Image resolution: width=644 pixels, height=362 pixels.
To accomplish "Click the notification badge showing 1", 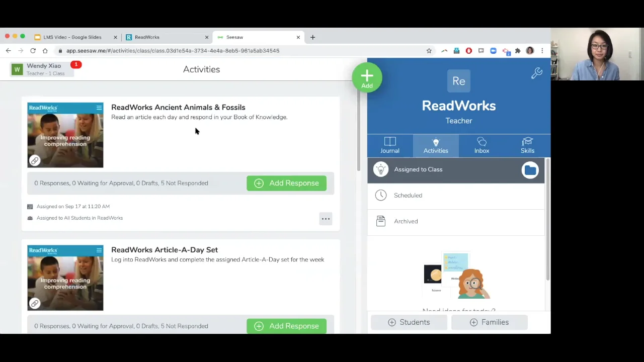I will tap(76, 64).
